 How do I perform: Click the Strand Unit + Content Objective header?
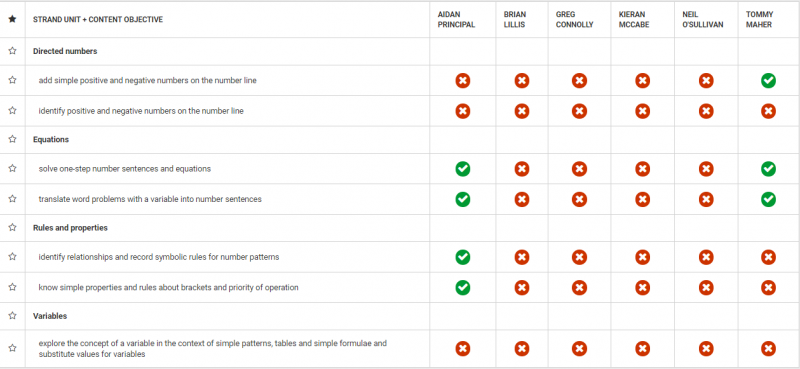pyautogui.click(x=98, y=19)
